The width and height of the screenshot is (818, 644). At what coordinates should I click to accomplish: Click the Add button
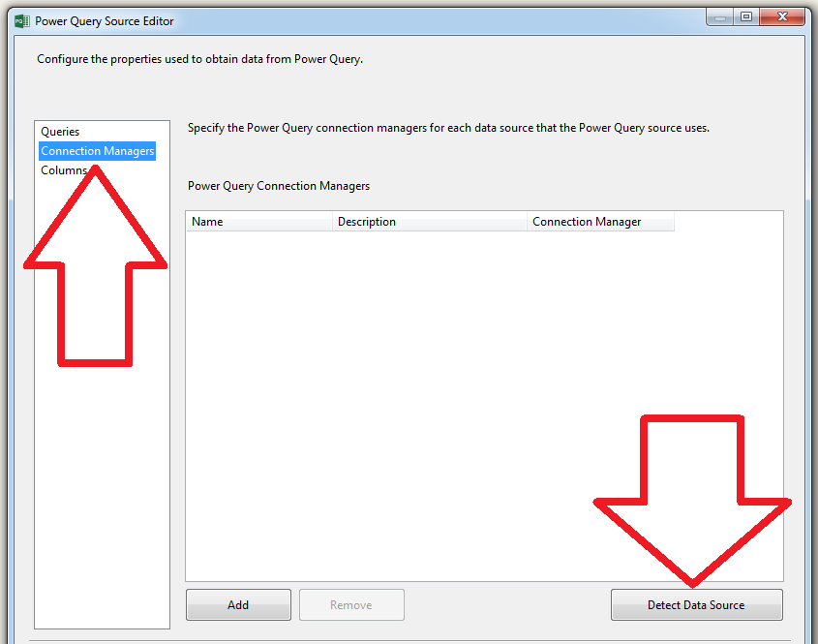(x=238, y=605)
